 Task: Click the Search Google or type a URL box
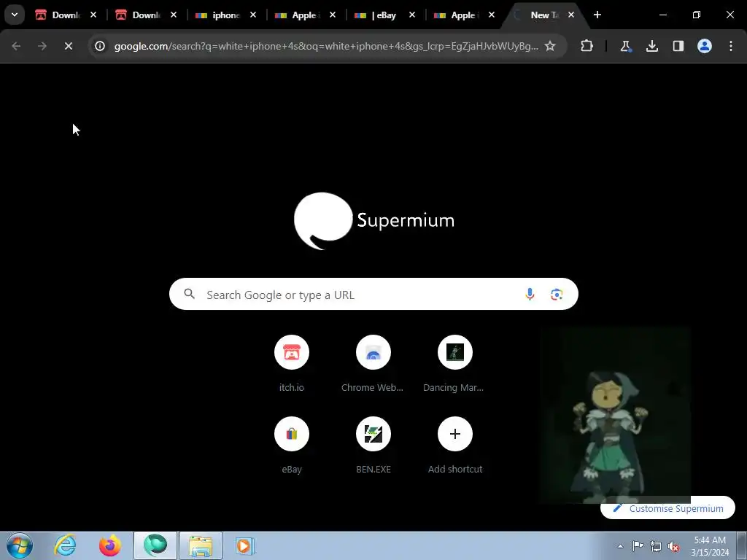point(373,295)
